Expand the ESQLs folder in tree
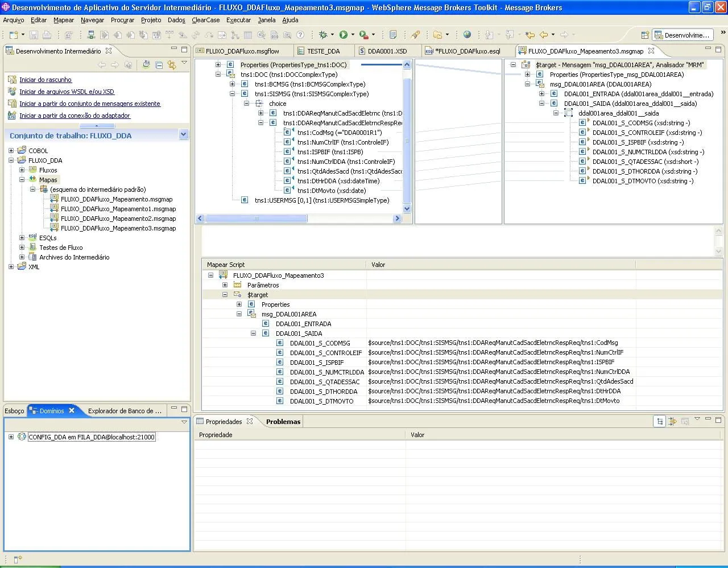The width and height of the screenshot is (728, 568). (x=22, y=238)
